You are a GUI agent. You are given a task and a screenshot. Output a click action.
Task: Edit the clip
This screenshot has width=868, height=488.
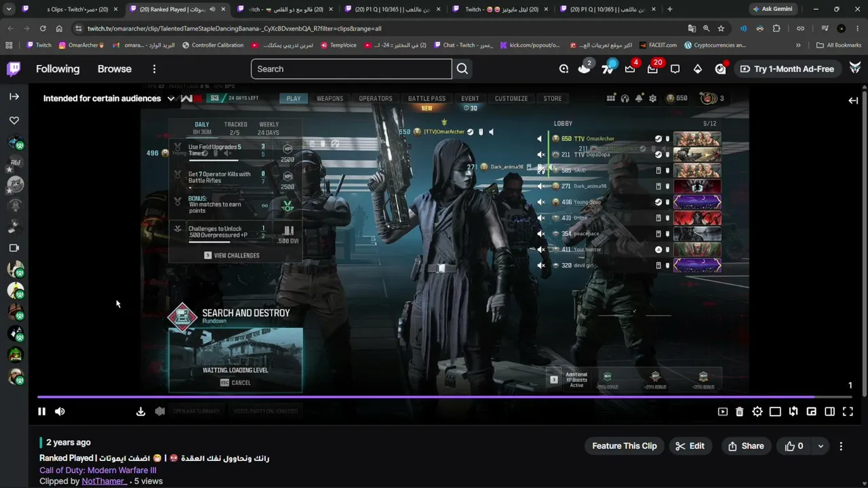point(690,446)
